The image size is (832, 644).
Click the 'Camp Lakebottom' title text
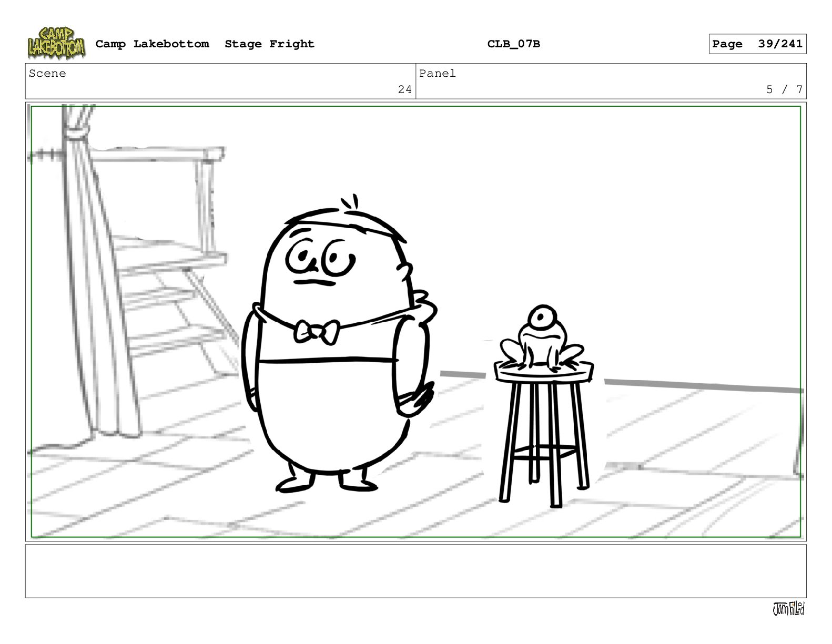click(x=152, y=44)
